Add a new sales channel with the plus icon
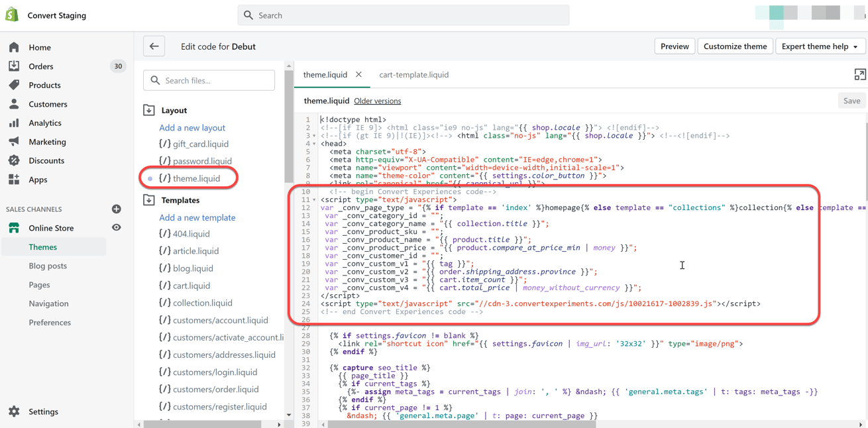Viewport: 868px width, 428px height. [117, 209]
